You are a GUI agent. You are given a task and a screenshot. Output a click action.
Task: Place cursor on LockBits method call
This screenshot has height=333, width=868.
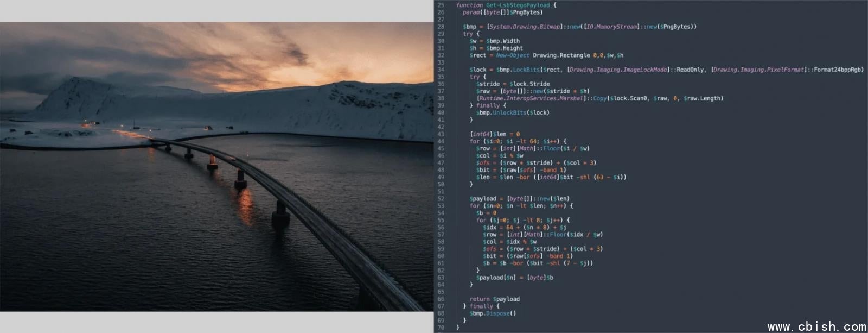pyautogui.click(x=526, y=70)
